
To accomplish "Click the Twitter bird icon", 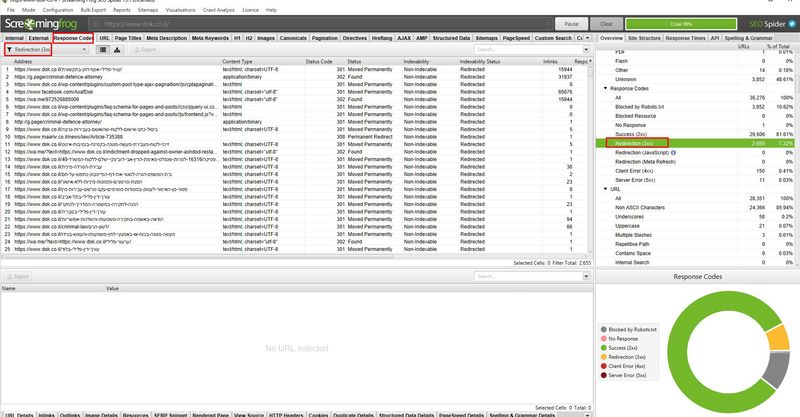I will point(792,23).
